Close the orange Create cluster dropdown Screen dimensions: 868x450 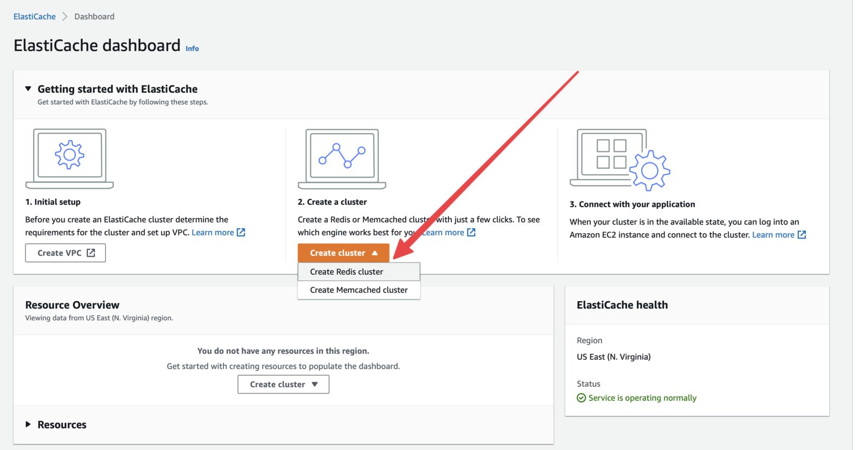click(343, 253)
